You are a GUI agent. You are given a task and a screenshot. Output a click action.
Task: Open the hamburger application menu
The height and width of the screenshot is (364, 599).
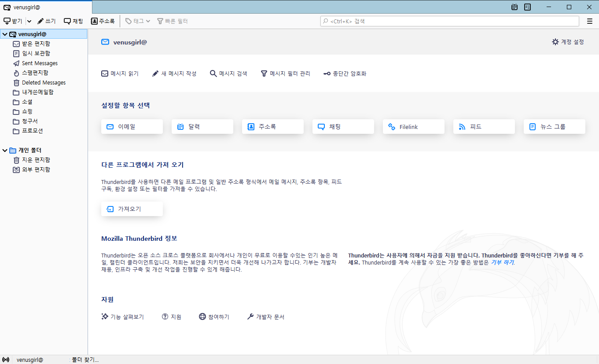[590, 21]
